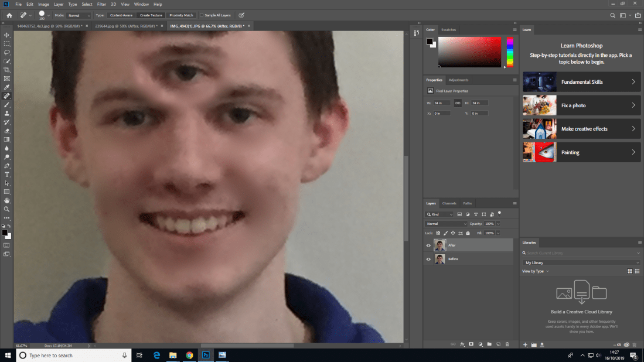Open the layer blend mode dropdown
Image resolution: width=644 pixels, height=362 pixels.
click(447, 224)
